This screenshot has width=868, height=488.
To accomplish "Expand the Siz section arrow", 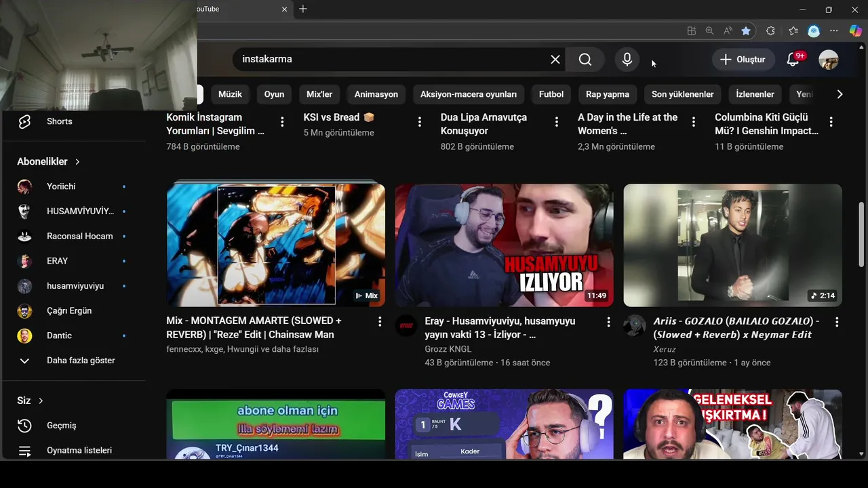I will pyautogui.click(x=41, y=401).
